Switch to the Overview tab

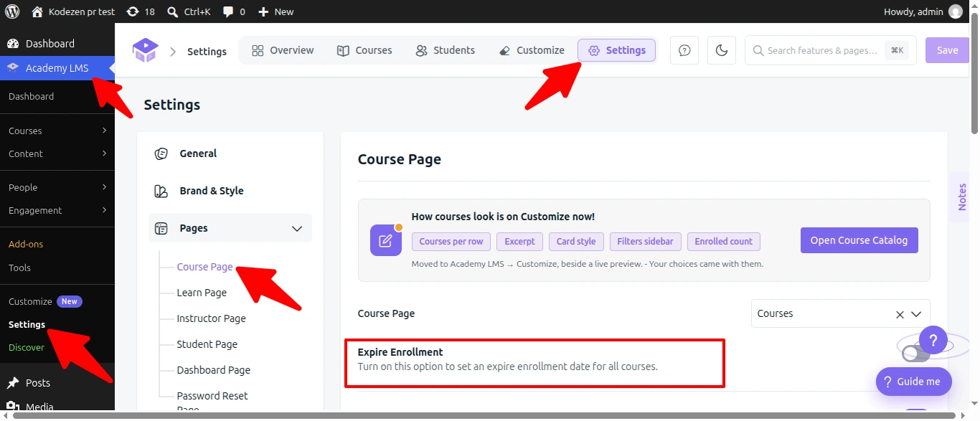[283, 50]
